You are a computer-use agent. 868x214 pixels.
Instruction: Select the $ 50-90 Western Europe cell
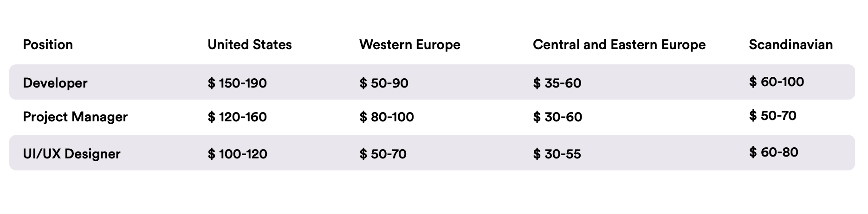(384, 83)
